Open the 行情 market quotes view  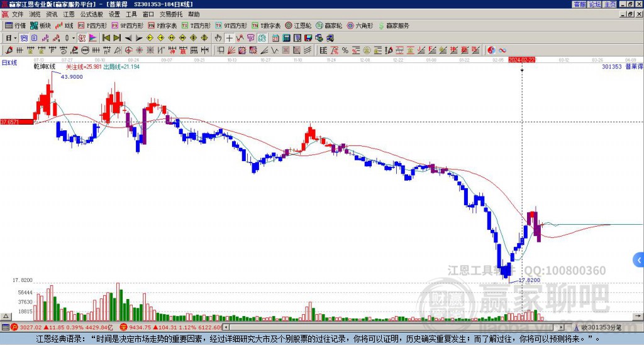[16, 25]
